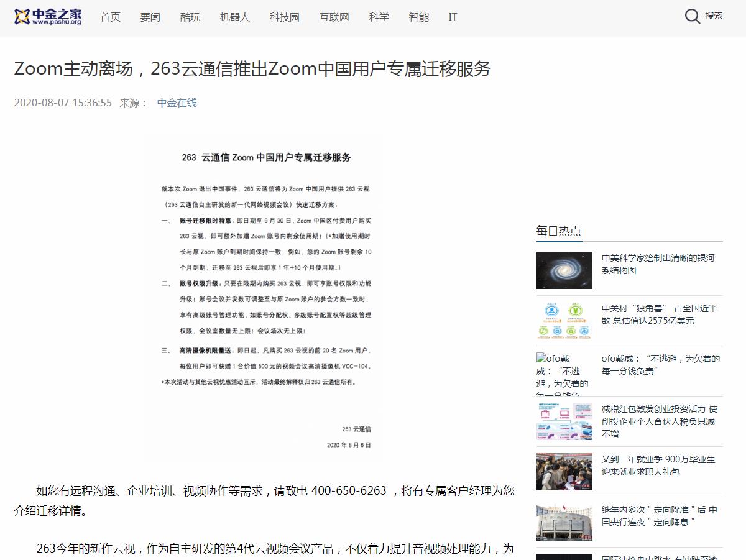The width and height of the screenshot is (746, 560).
Task: Read 又到一年就业季 900万毕业生 article
Action: point(658,466)
